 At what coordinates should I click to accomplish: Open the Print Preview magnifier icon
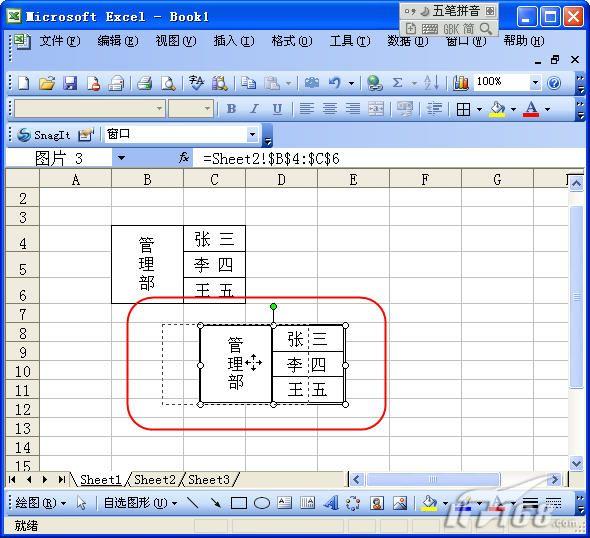tap(168, 83)
